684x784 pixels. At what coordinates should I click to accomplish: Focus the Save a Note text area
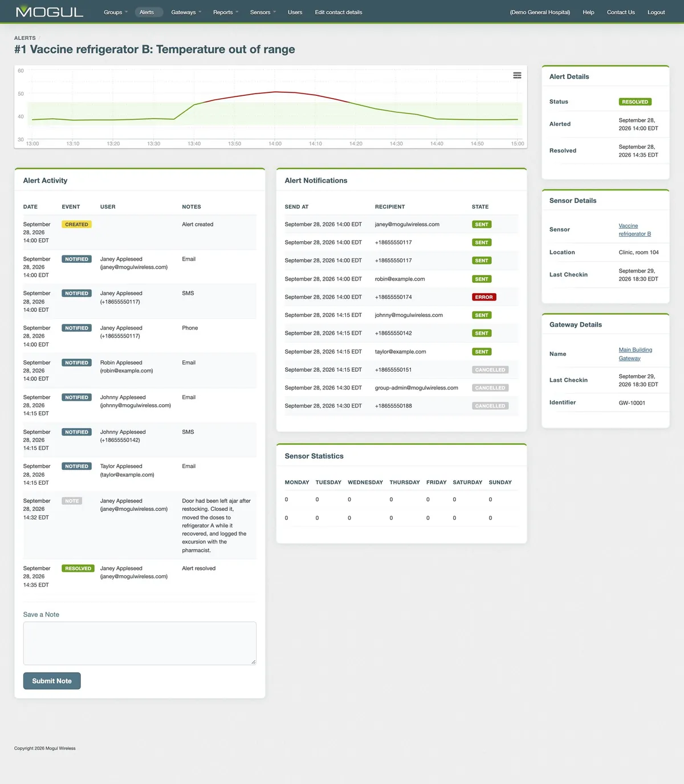coord(140,643)
